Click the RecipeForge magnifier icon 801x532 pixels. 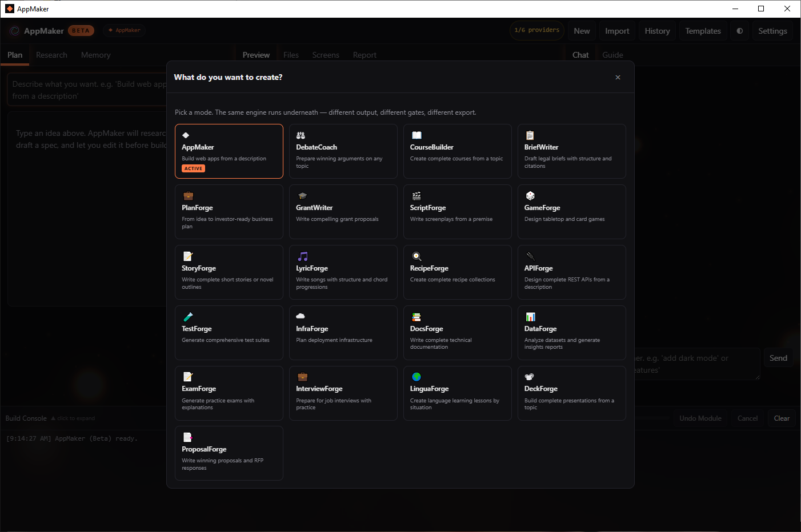pyautogui.click(x=416, y=256)
